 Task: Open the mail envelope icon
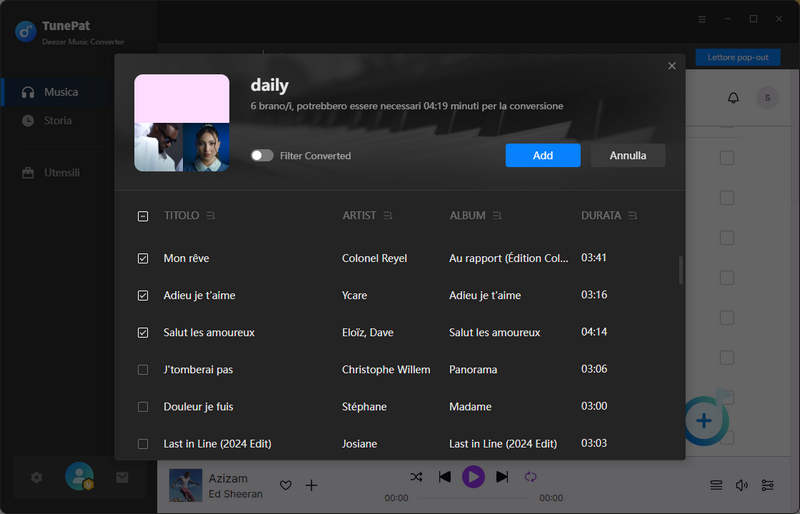[x=122, y=477]
